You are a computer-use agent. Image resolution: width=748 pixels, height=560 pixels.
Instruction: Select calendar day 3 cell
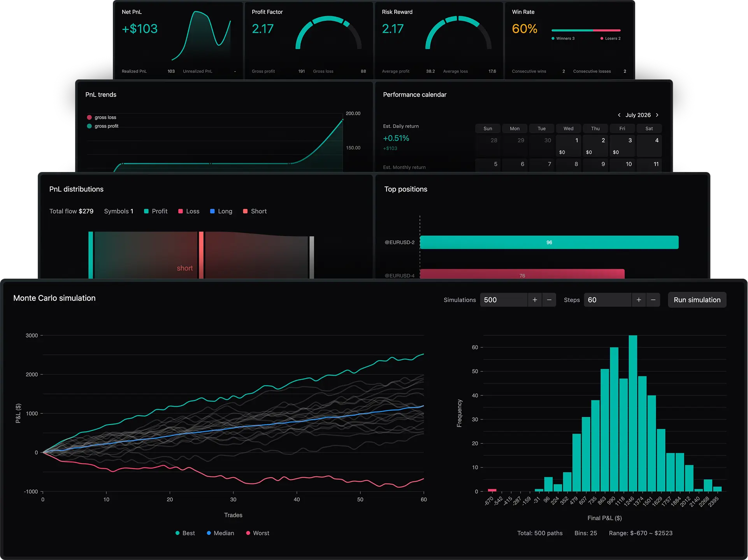(x=622, y=146)
